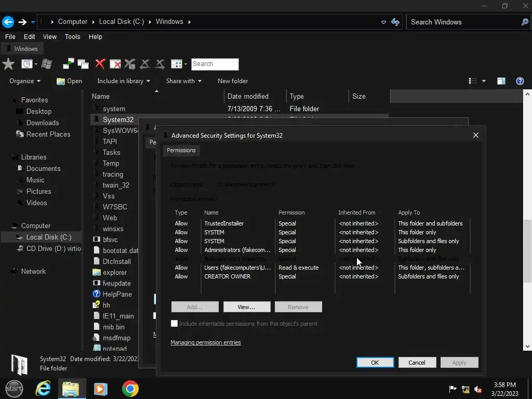Select the hh file icon
The width and height of the screenshot is (532, 399).
[96, 304]
